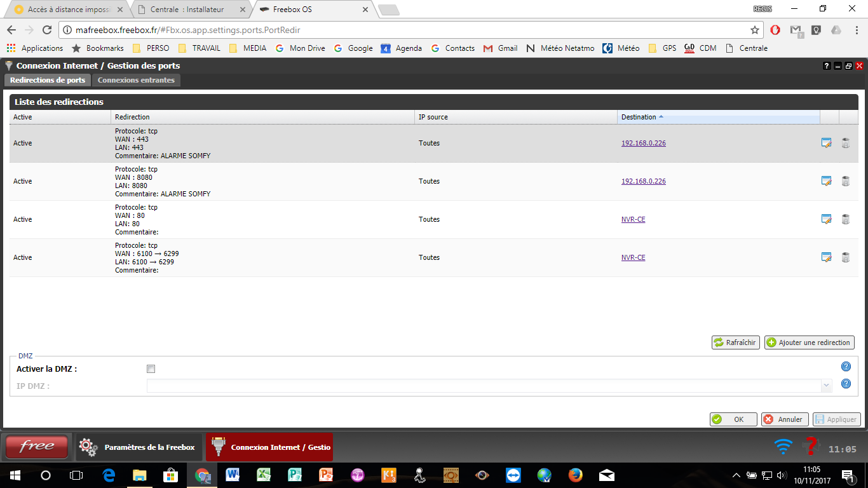This screenshot has width=868, height=488.
Task: Open the Mon Drive bookmark
Action: coord(300,48)
